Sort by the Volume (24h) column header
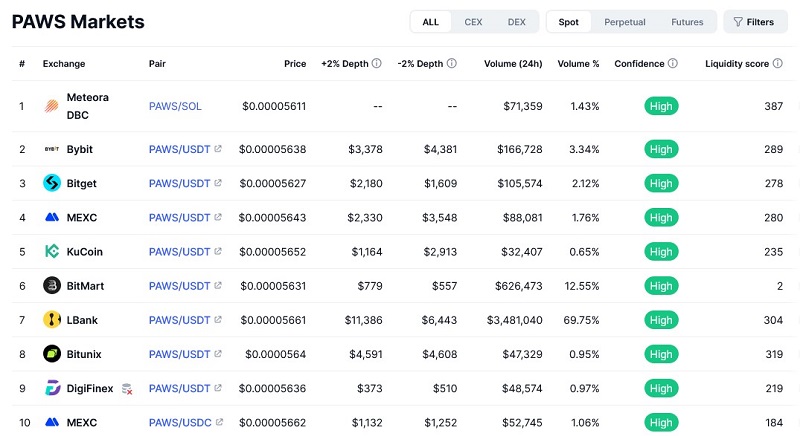The image size is (800, 436). point(513,64)
